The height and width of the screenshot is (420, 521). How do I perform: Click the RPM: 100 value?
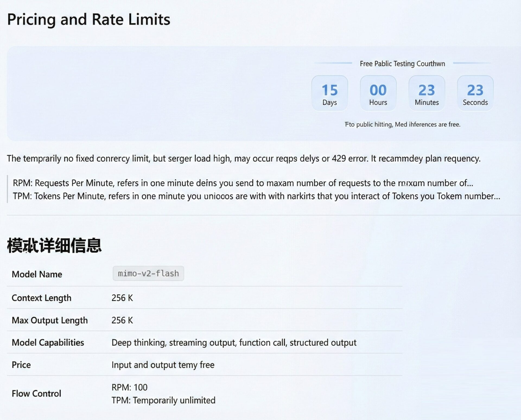[129, 387]
